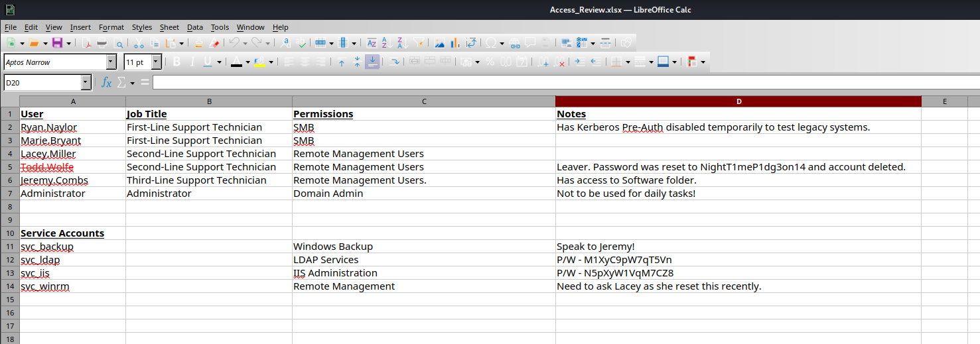Click the Save document icon
980x344 pixels.
coord(57,43)
